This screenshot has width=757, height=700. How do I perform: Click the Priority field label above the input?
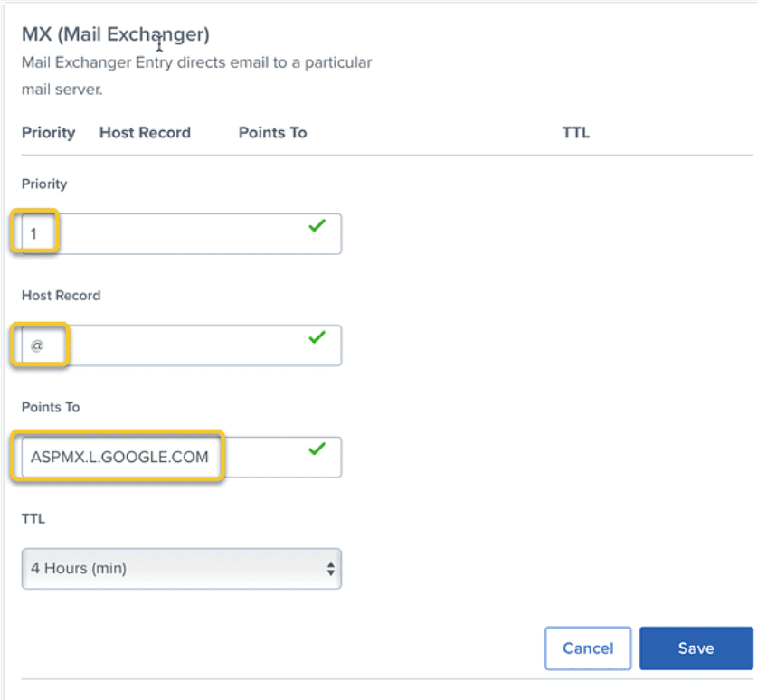point(44,184)
